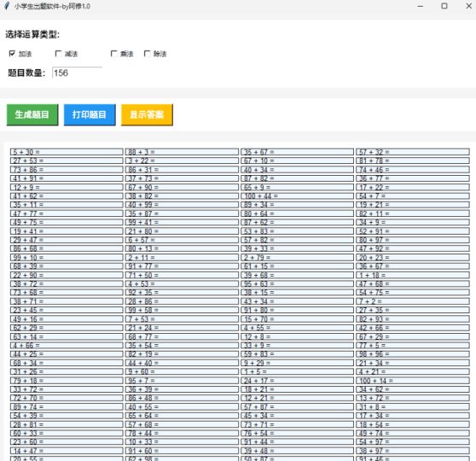Image resolution: width=476 pixels, height=461 pixels.
Task: Select the 100 + 14 = problem field
Action: pos(413,381)
